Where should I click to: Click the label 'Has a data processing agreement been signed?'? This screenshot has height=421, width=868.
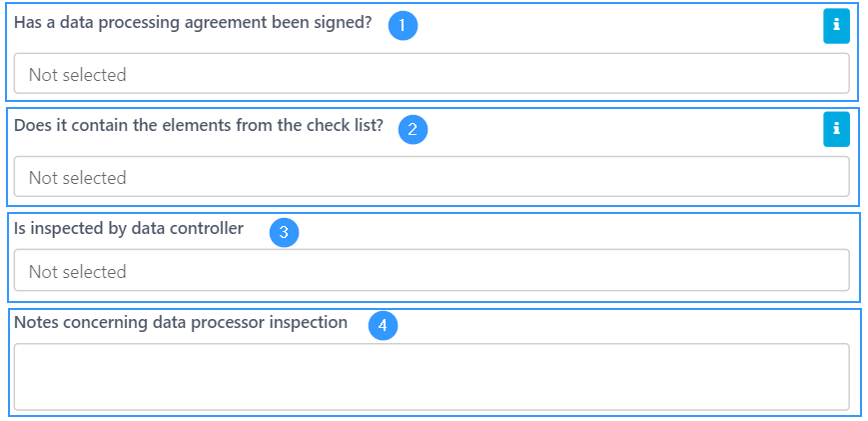(x=193, y=23)
